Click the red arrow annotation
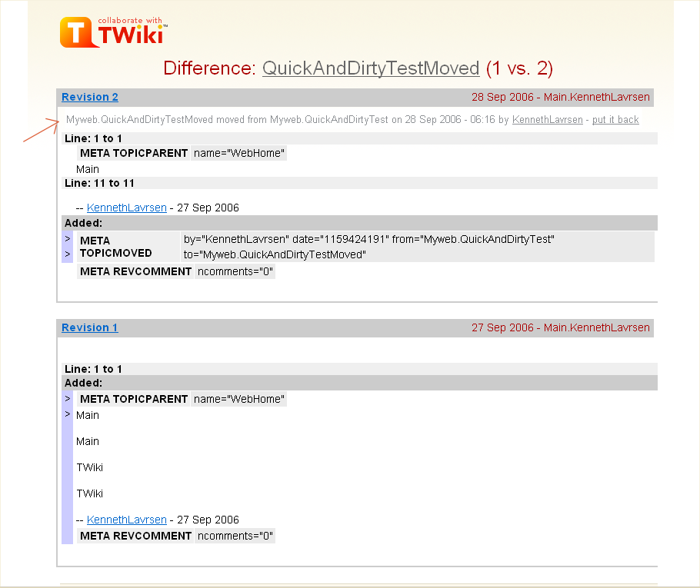The height and width of the screenshot is (588, 700). (x=42, y=130)
